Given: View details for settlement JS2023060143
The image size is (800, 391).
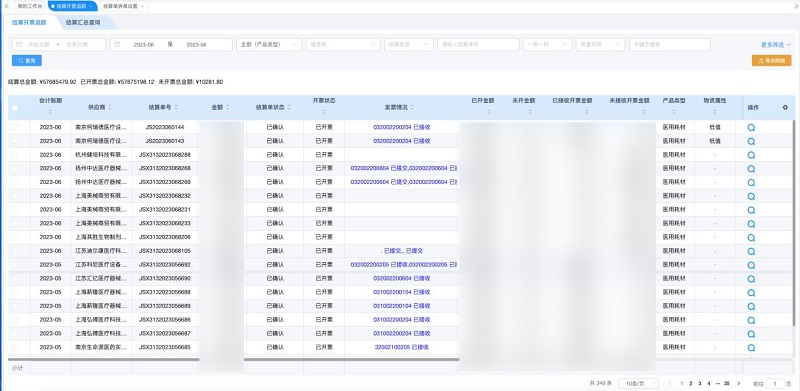Looking at the screenshot, I should [751, 141].
